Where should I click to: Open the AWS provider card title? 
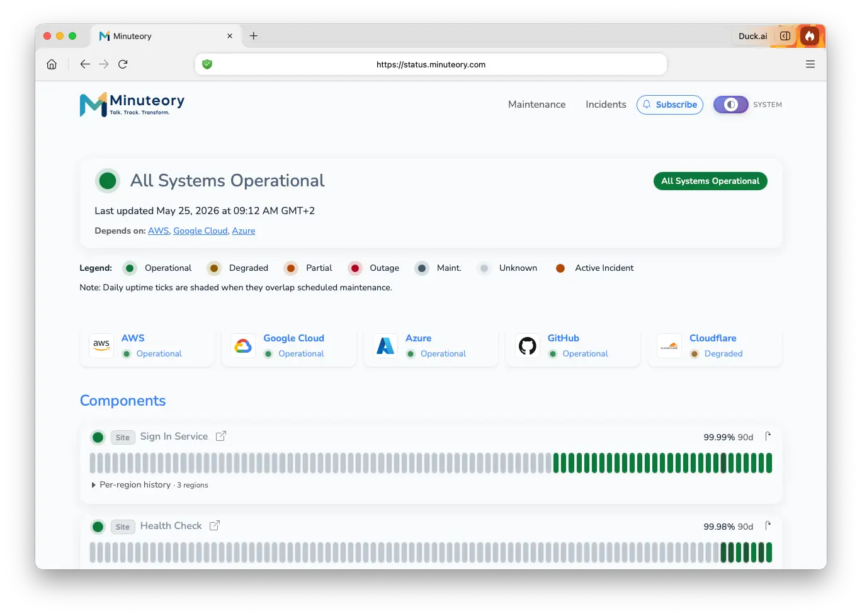coord(133,338)
